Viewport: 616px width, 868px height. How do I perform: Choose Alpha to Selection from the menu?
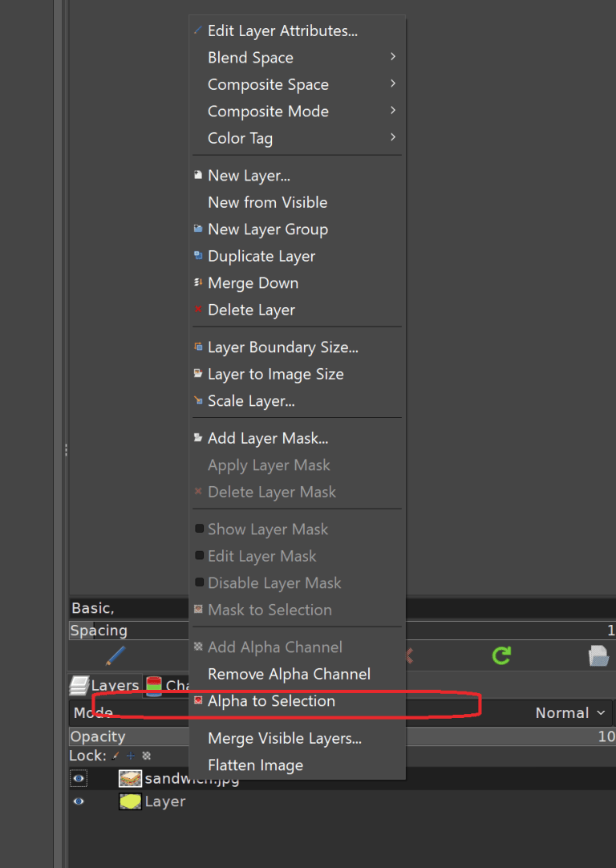click(x=272, y=700)
